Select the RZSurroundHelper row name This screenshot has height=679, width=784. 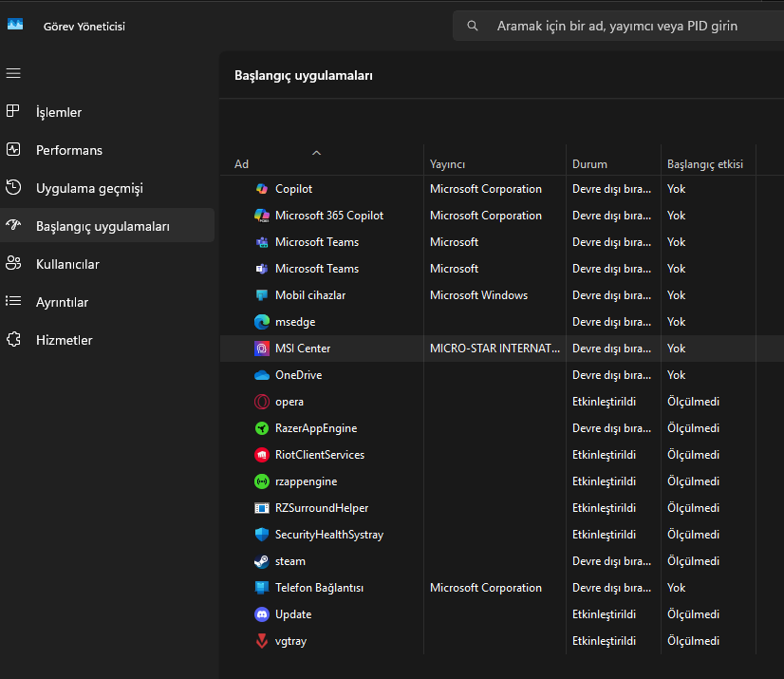click(322, 508)
